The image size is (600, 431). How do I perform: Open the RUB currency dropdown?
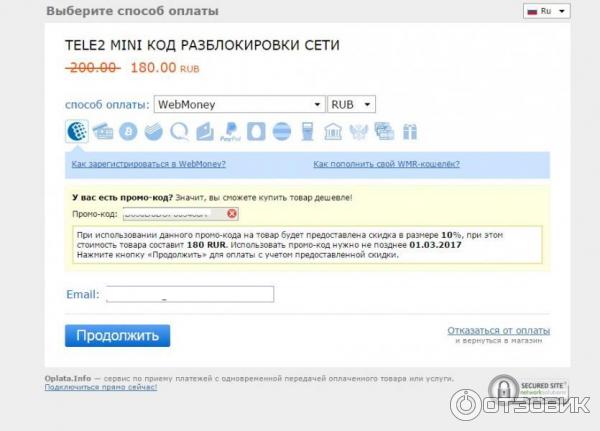351,104
